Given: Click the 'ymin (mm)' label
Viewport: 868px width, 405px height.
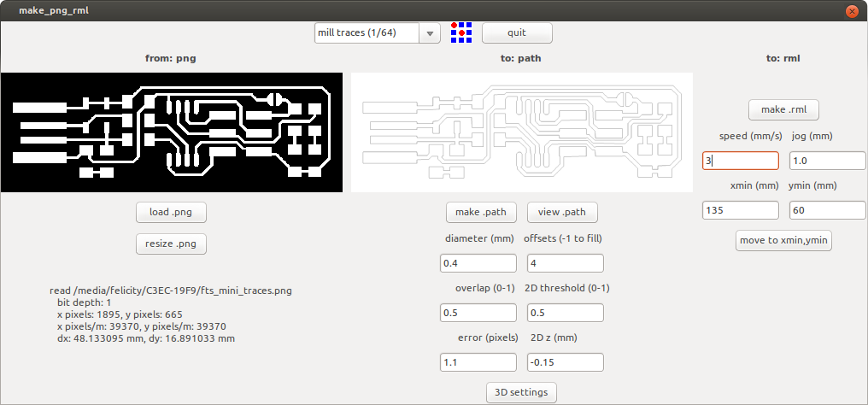Looking at the screenshot, I should (812, 186).
